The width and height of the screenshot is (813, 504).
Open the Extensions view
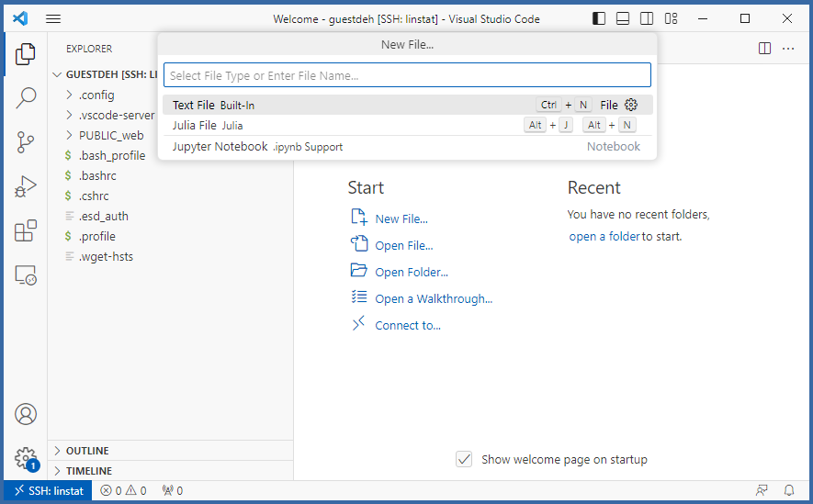(26, 230)
